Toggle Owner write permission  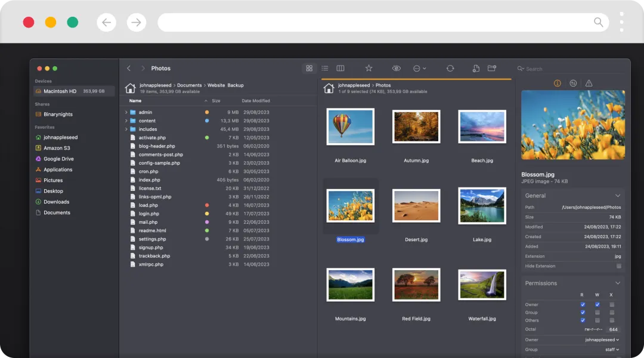coord(597,304)
